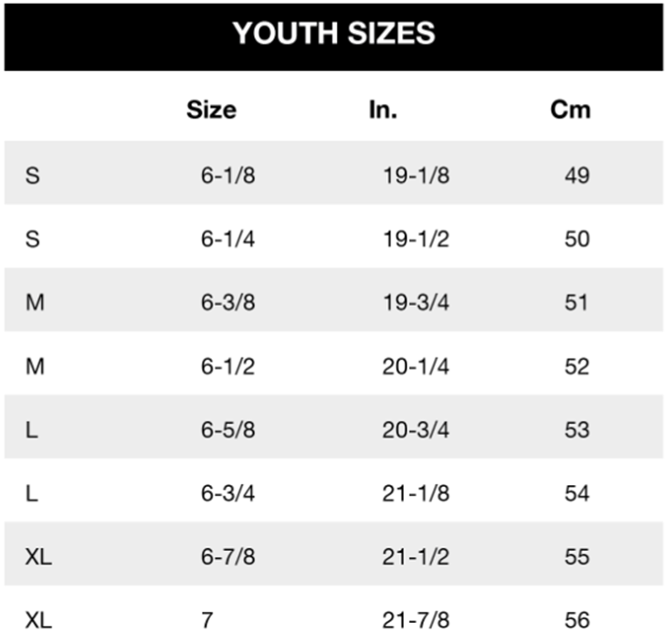Select the 21-7/8 inch measurement

tap(416, 620)
